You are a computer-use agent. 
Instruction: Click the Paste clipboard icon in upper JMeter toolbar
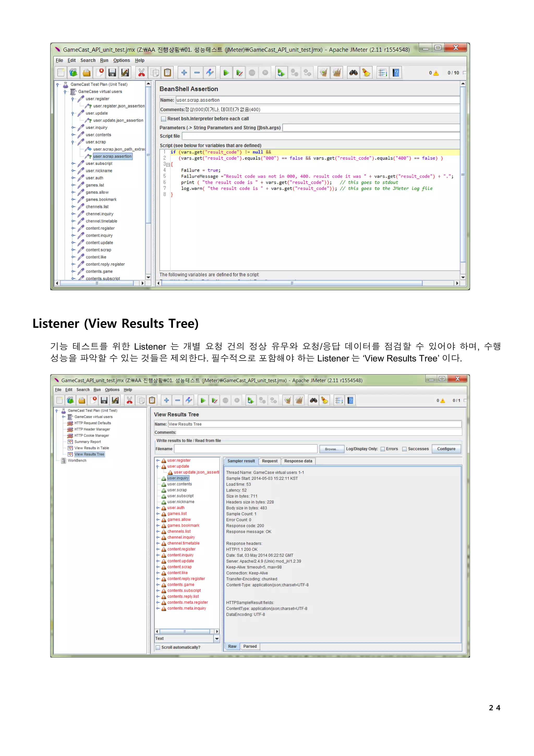coord(167,73)
